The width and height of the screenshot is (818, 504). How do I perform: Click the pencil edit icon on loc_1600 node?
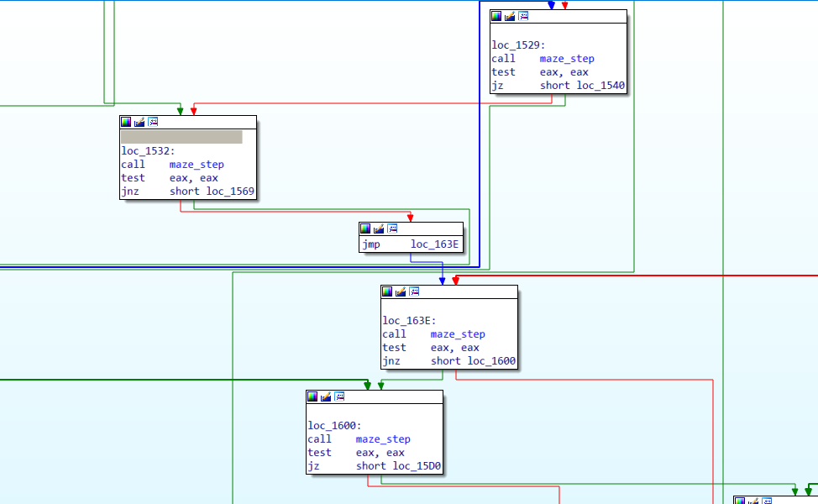point(326,396)
